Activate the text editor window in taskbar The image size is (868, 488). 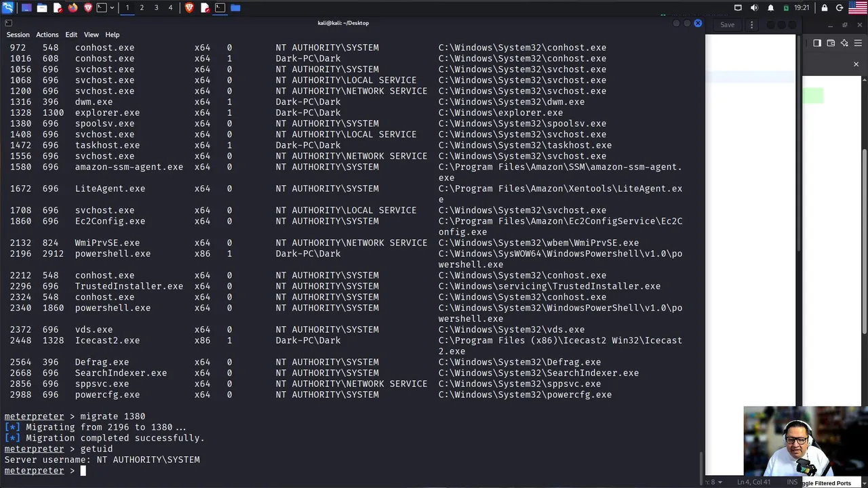click(x=205, y=8)
